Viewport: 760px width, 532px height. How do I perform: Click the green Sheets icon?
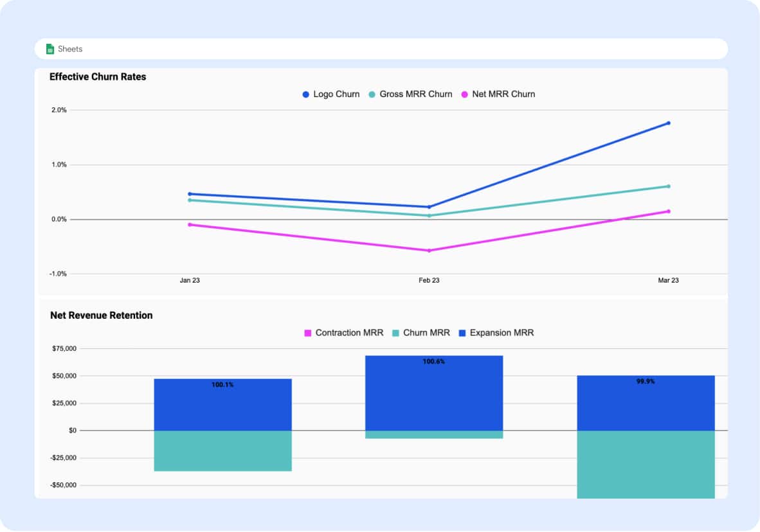tap(50, 49)
